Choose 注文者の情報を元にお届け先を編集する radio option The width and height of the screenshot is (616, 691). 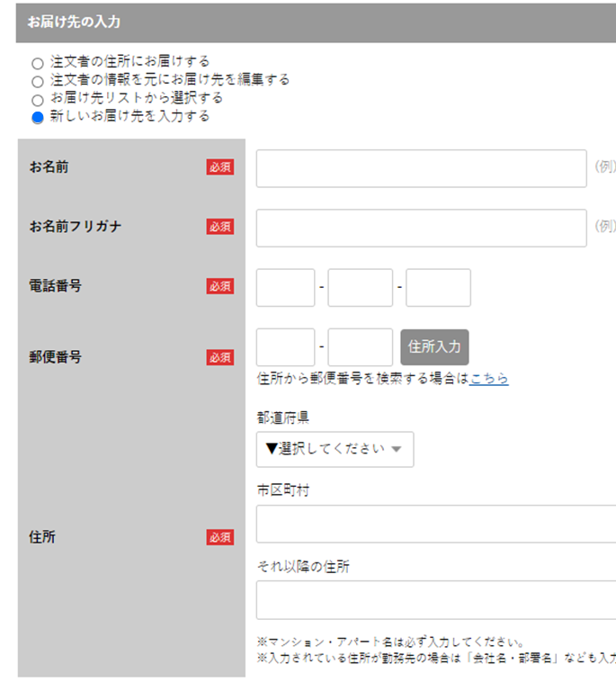click(37, 82)
